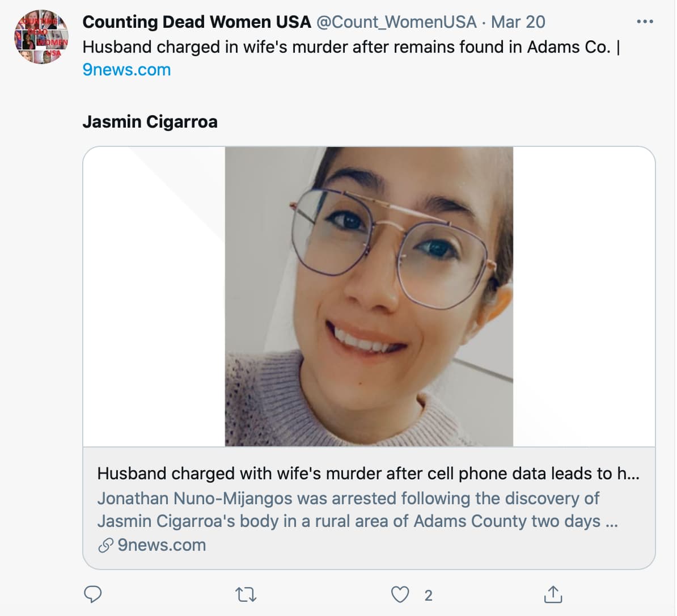Click the 9news.com domain in card footer
677x616 pixels.
[x=162, y=545]
